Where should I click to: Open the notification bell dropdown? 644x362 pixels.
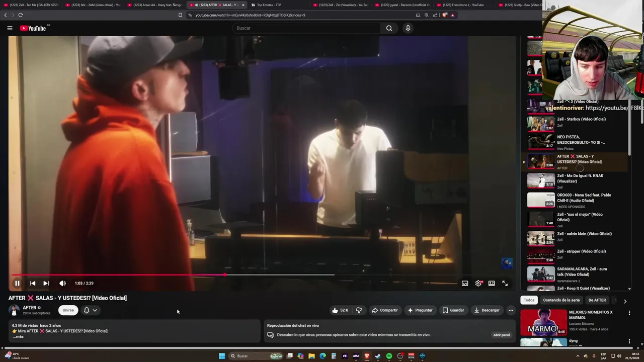[90, 310]
